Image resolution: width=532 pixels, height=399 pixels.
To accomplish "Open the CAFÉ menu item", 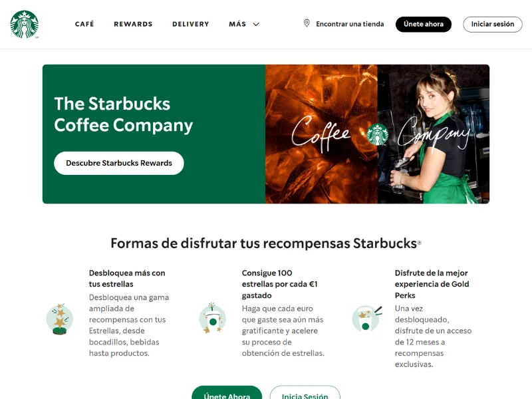I will tap(84, 24).
